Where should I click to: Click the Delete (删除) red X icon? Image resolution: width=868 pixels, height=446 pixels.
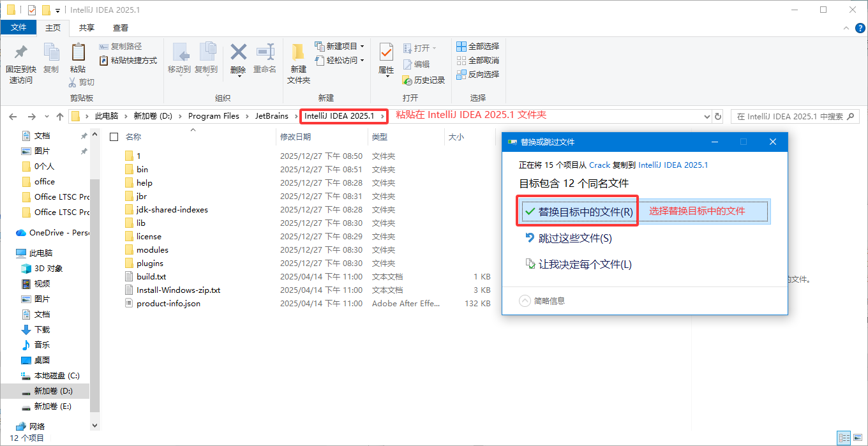(x=238, y=52)
